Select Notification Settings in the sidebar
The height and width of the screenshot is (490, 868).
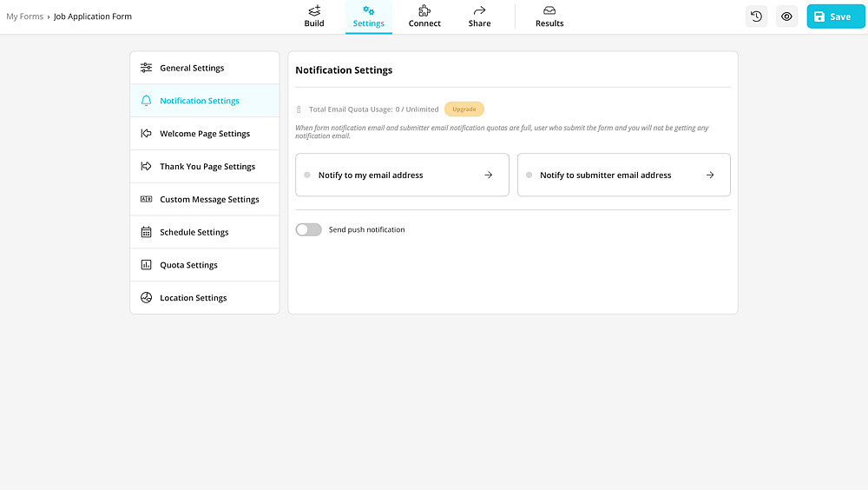205,100
